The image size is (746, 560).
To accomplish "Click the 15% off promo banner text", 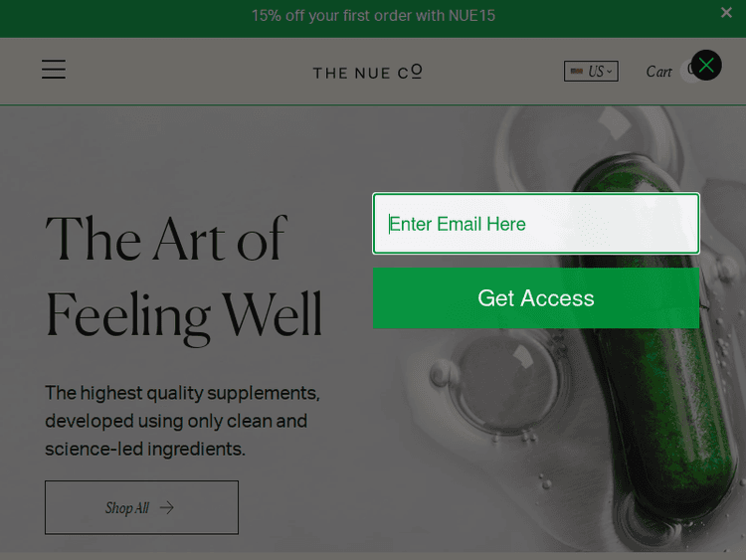I will [373, 16].
